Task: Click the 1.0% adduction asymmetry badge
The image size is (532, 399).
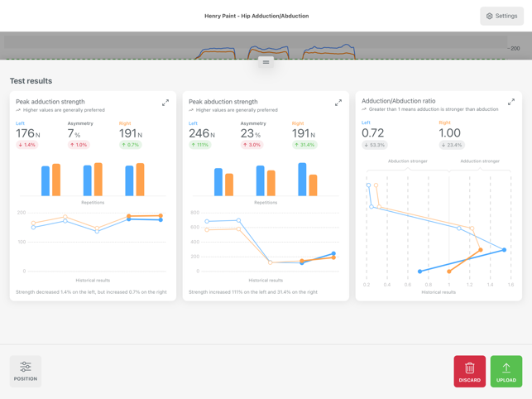Action: click(x=79, y=145)
